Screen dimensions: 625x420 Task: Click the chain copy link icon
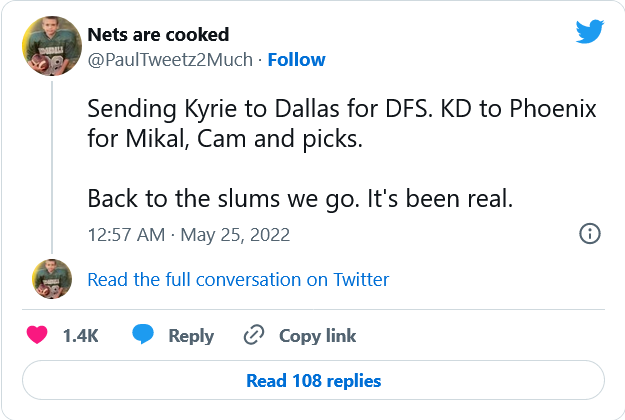[x=255, y=336]
